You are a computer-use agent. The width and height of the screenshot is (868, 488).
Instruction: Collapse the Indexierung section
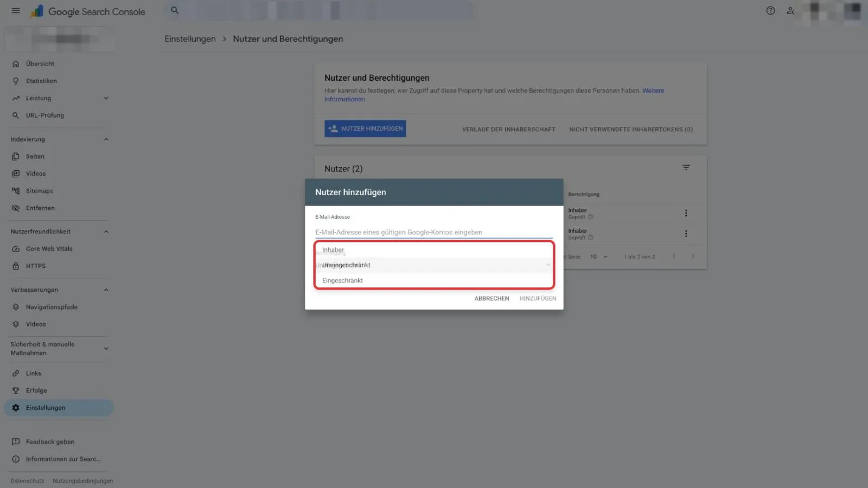[106, 139]
